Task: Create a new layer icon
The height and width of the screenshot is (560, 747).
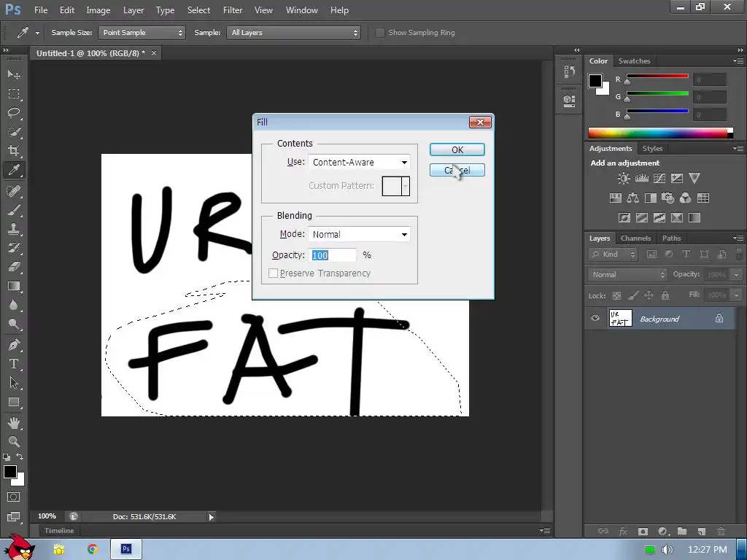Action: tap(701, 531)
